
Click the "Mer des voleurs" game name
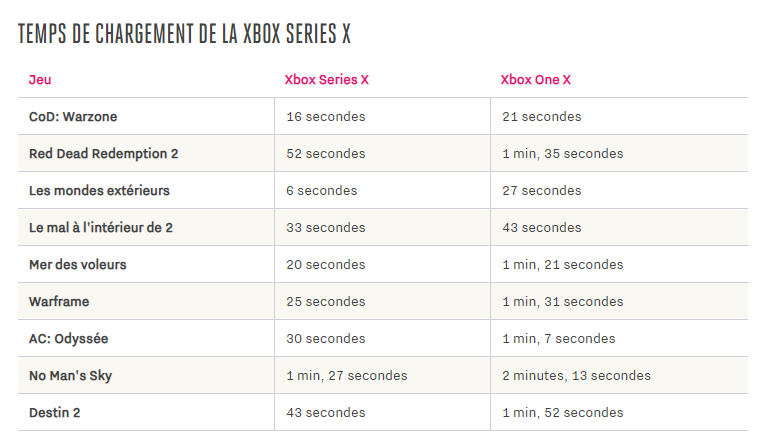[x=78, y=265]
